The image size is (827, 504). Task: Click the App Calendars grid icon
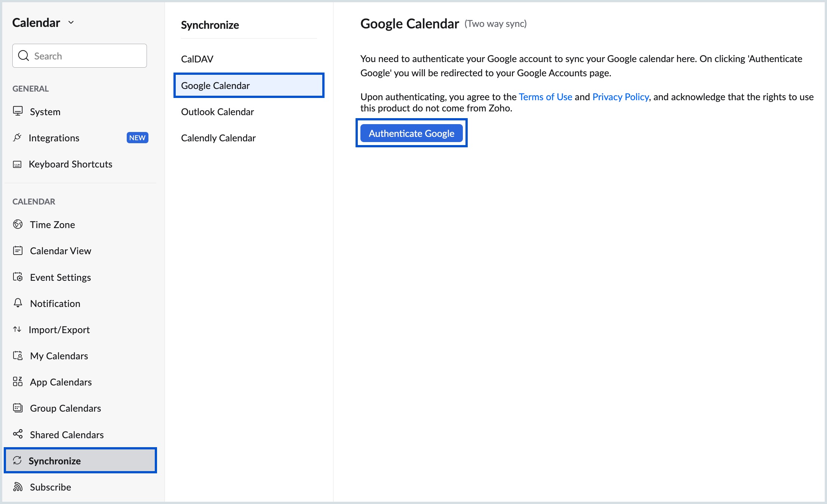(18, 382)
